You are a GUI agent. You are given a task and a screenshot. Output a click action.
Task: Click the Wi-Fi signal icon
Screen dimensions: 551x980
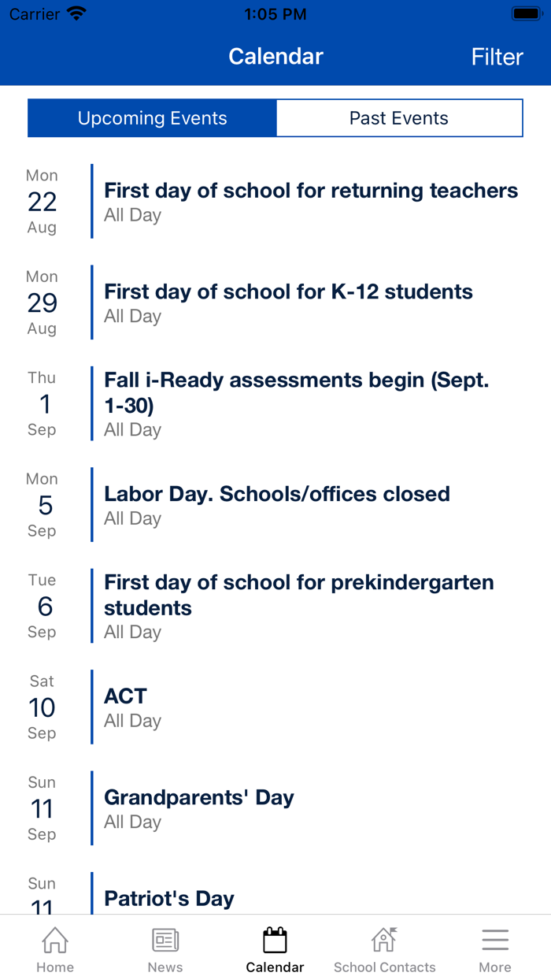(x=76, y=13)
